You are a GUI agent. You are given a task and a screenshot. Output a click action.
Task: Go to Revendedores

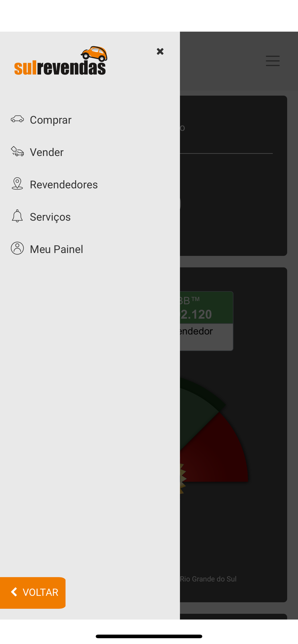[x=64, y=185]
